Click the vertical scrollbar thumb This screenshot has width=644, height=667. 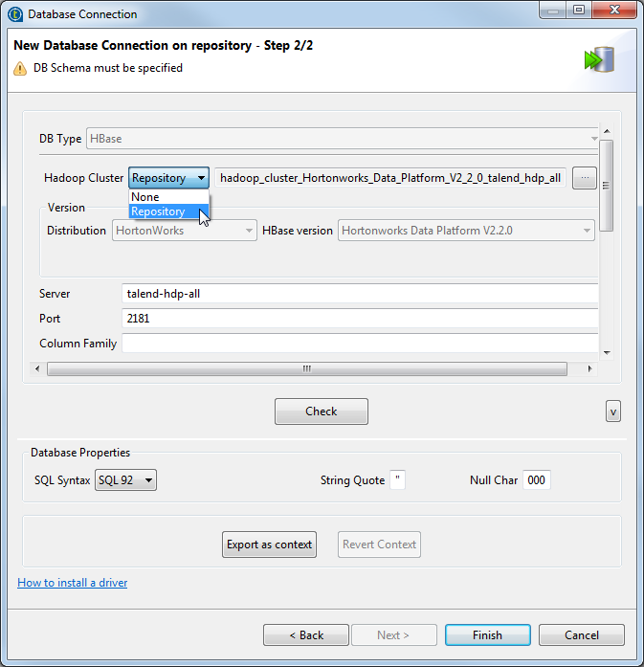tap(607, 186)
